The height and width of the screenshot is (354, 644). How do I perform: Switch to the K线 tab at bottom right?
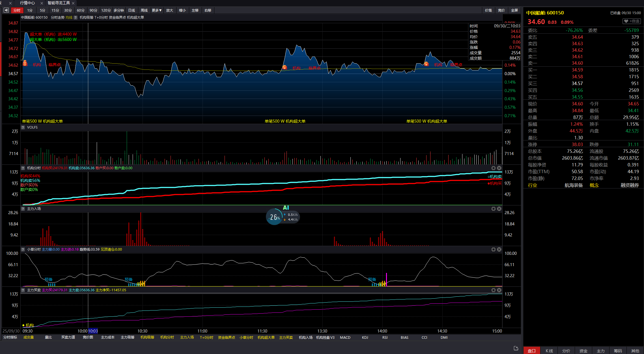tap(549, 351)
